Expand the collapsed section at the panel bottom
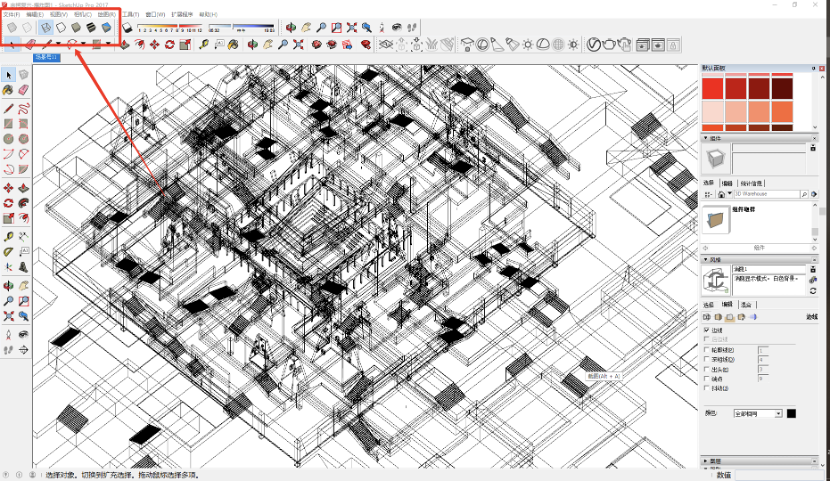830x482 pixels. [706, 461]
